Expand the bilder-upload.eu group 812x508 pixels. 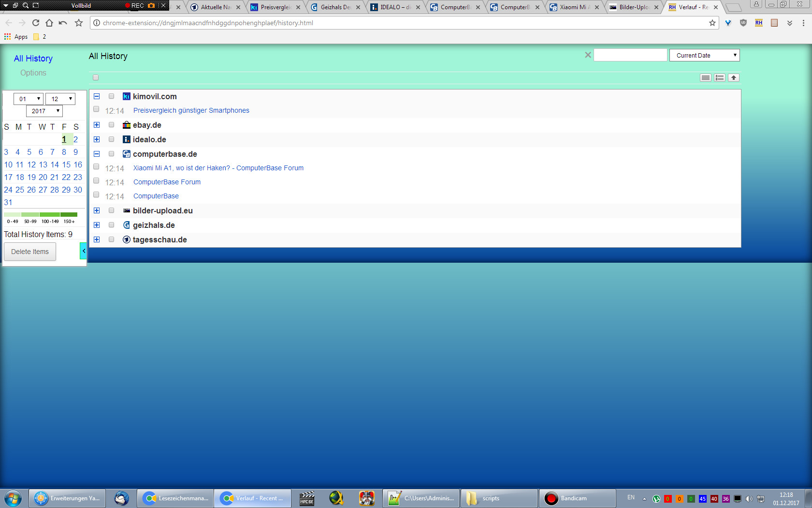97,210
